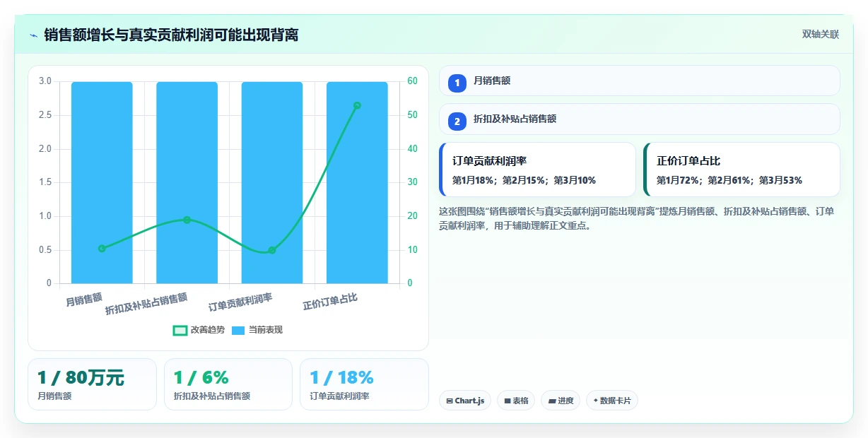This screenshot has width=868, height=438.
Task: Select the number 2 badge icon
Action: pyautogui.click(x=457, y=122)
